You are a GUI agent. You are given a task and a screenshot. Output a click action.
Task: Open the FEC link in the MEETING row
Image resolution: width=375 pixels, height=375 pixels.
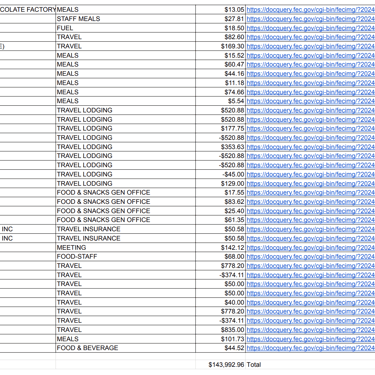(x=310, y=248)
